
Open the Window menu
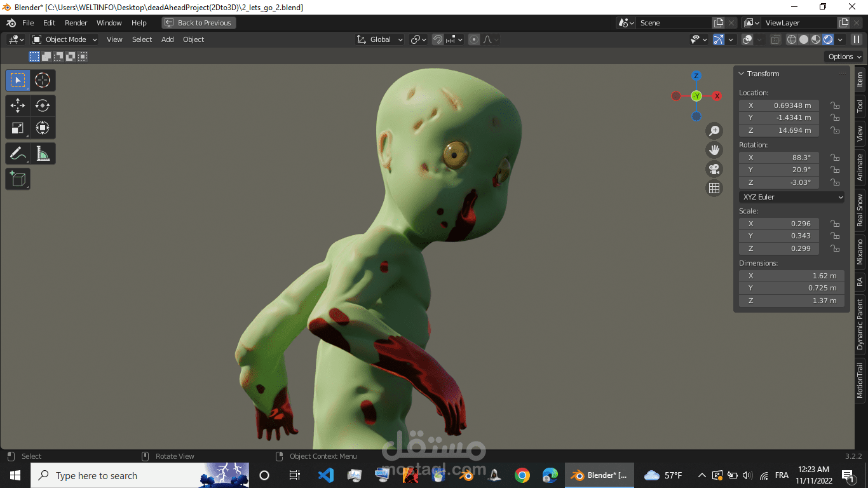click(109, 23)
